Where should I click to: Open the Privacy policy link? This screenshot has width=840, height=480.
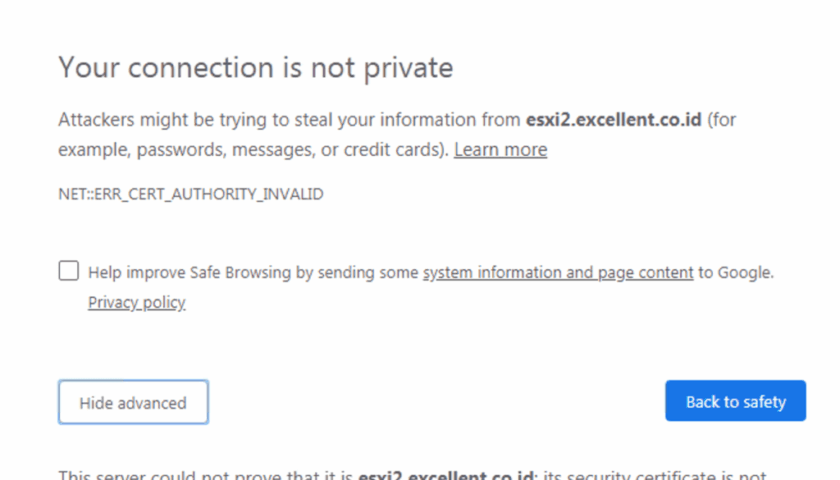[137, 302]
